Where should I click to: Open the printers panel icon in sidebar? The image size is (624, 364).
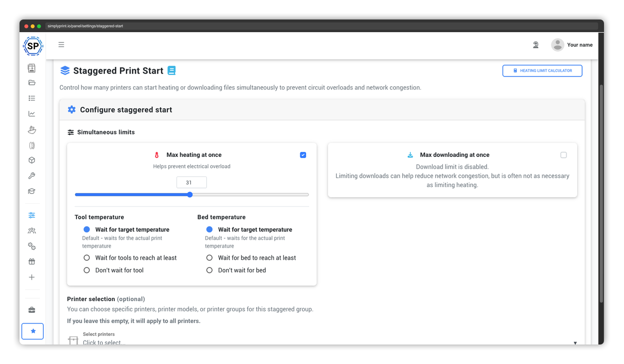[x=32, y=68]
